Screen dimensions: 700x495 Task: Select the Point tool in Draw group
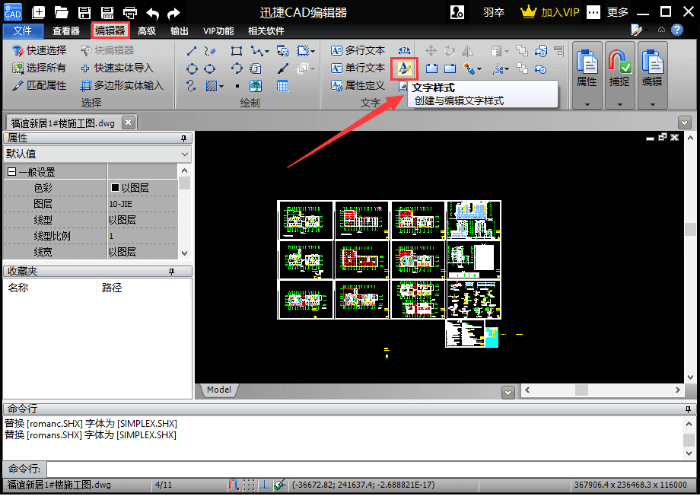click(238, 86)
